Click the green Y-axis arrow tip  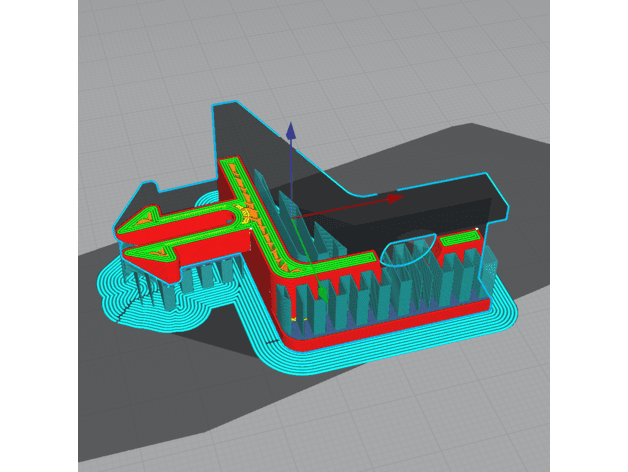[x=323, y=294]
